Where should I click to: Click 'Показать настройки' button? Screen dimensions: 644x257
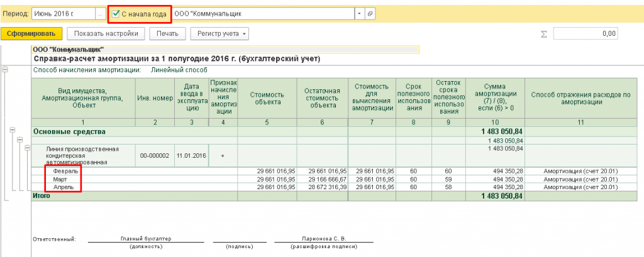click(x=106, y=34)
